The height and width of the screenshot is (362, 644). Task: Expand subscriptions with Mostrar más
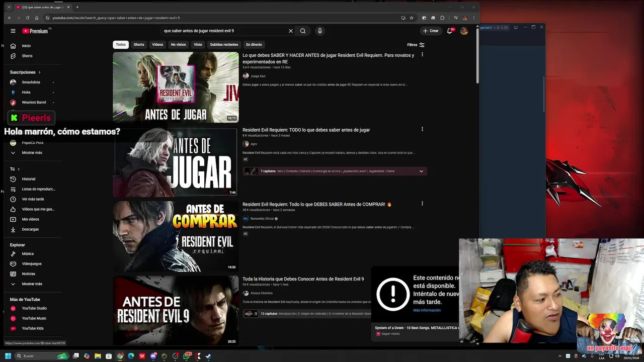(33, 152)
